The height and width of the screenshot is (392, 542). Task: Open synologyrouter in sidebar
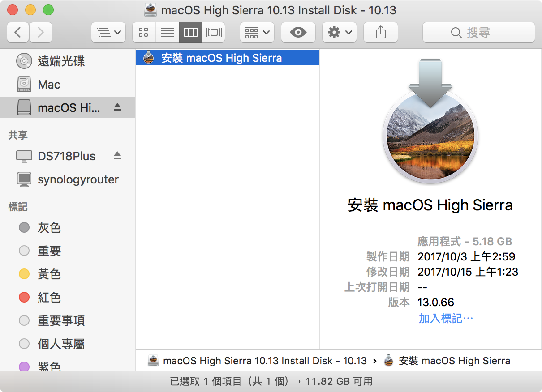[67, 179]
